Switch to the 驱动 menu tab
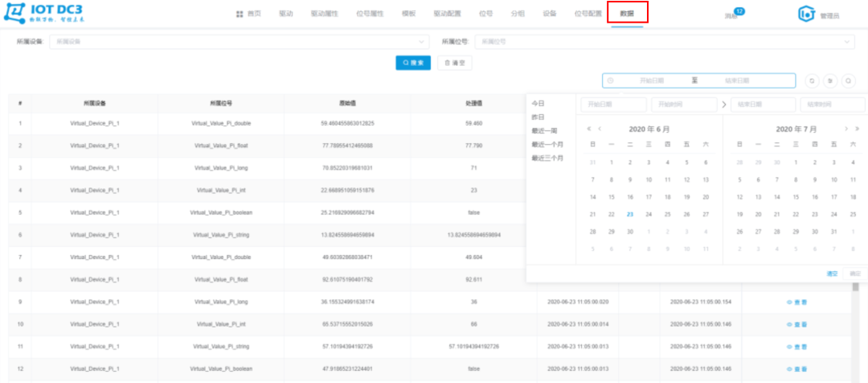This screenshot has width=868, height=383. coord(285,14)
